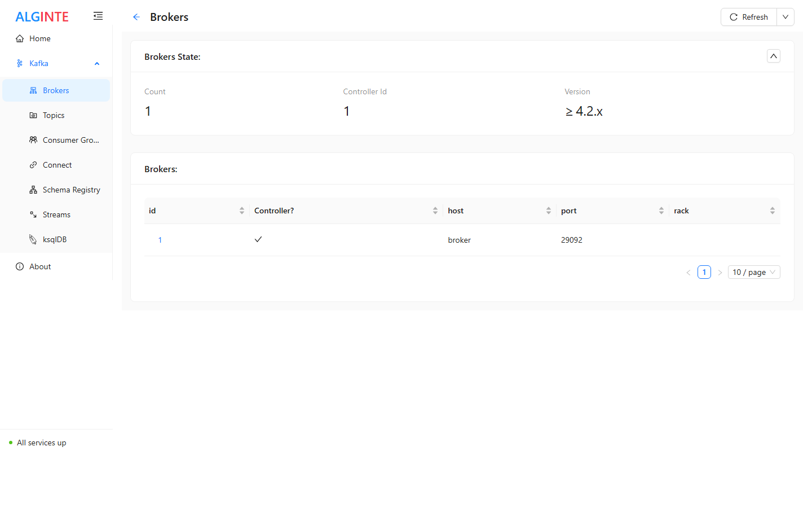Click the Connect link icon

coord(33,165)
